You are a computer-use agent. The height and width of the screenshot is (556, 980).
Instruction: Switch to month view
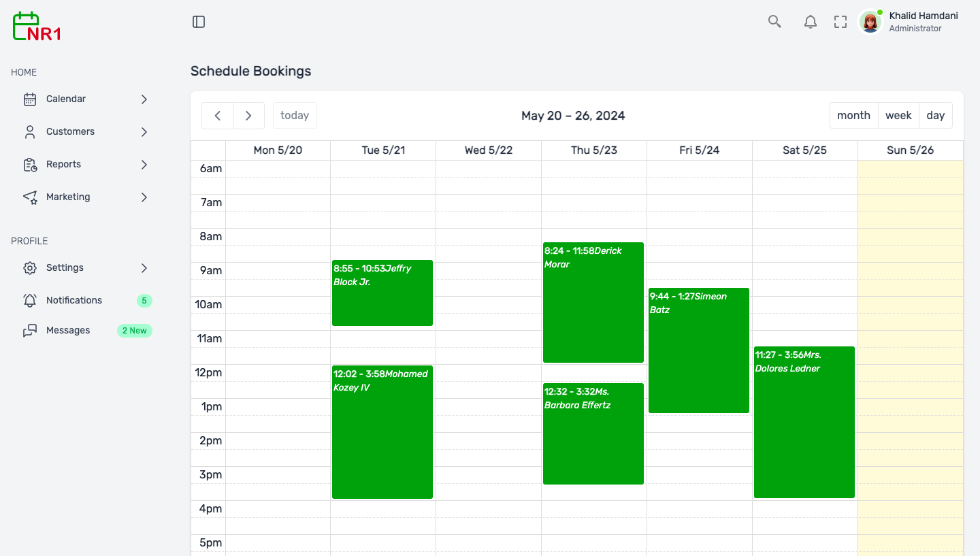(x=853, y=116)
